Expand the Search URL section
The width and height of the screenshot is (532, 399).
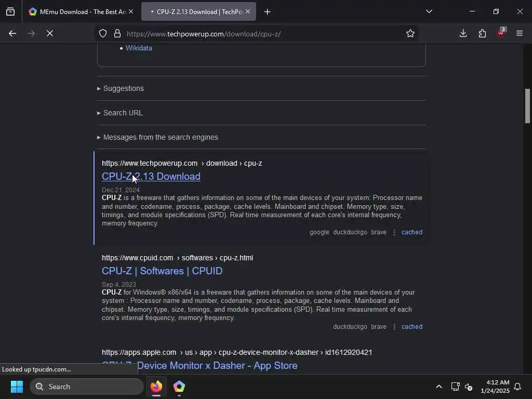point(123,113)
